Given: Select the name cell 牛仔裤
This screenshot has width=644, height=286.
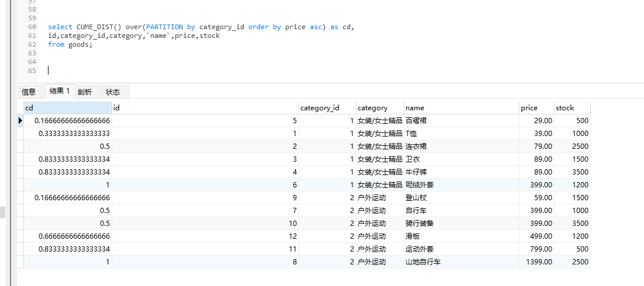Looking at the screenshot, I should 461,172.
